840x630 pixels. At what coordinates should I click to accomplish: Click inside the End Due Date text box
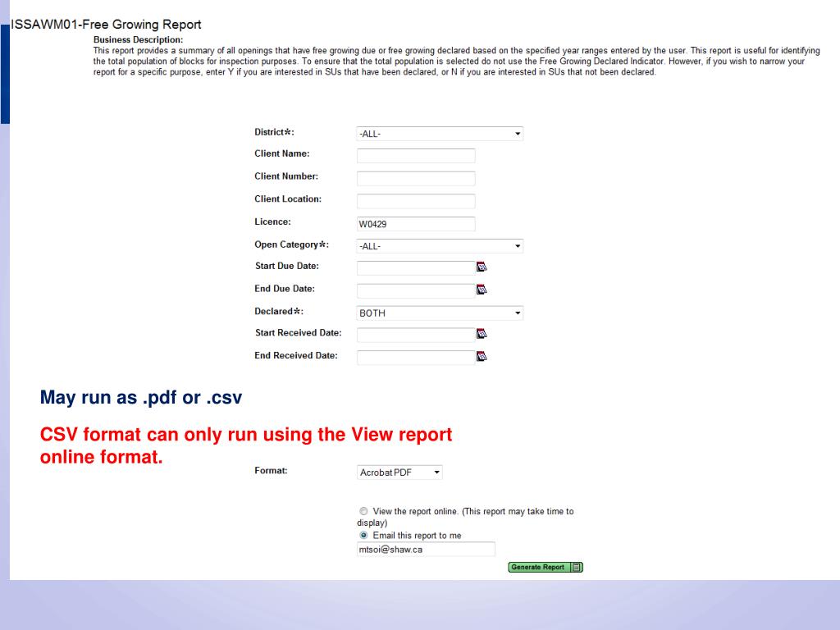click(x=416, y=290)
